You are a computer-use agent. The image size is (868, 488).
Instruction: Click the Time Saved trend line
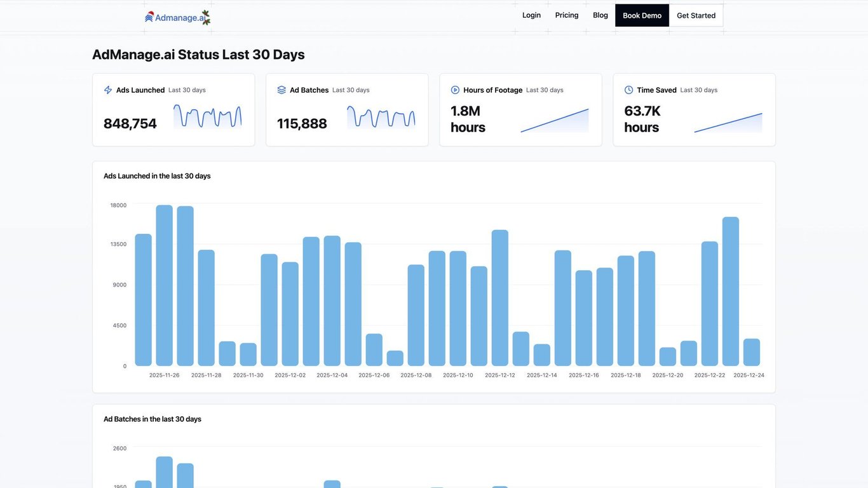[x=728, y=123]
